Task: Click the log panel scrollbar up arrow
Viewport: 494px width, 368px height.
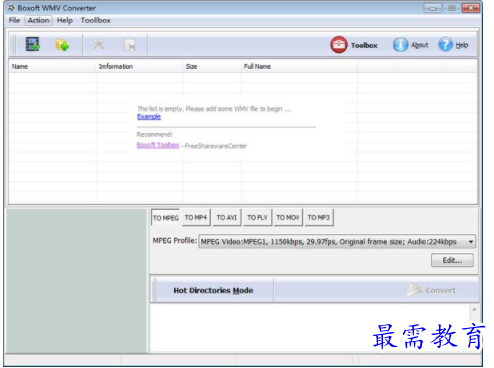Action: (474, 309)
